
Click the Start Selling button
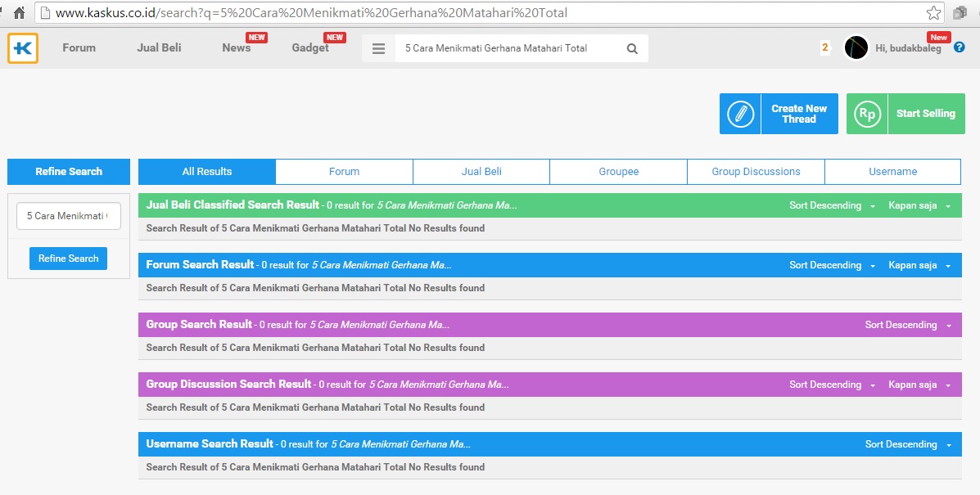905,114
